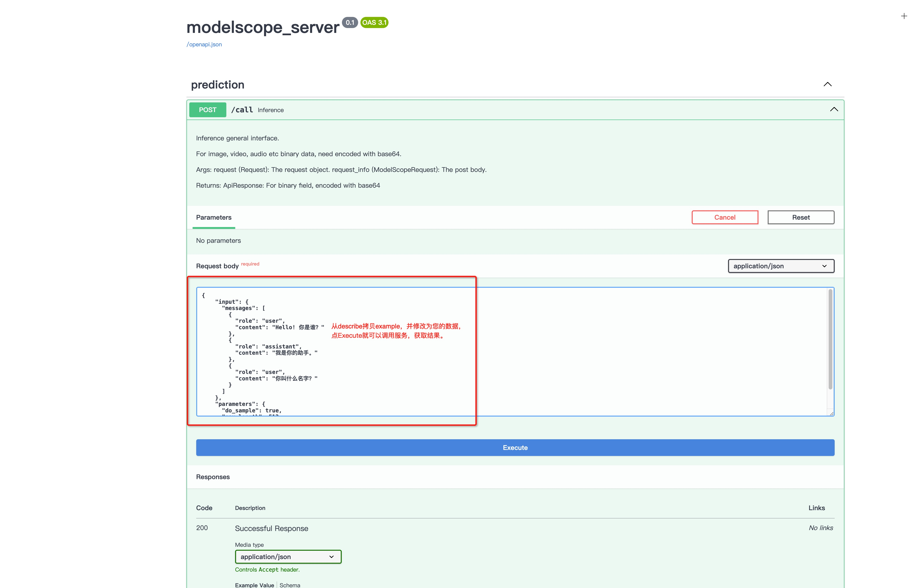The width and height of the screenshot is (922, 588).
Task: Collapse the prediction section chevron
Action: pos(827,84)
